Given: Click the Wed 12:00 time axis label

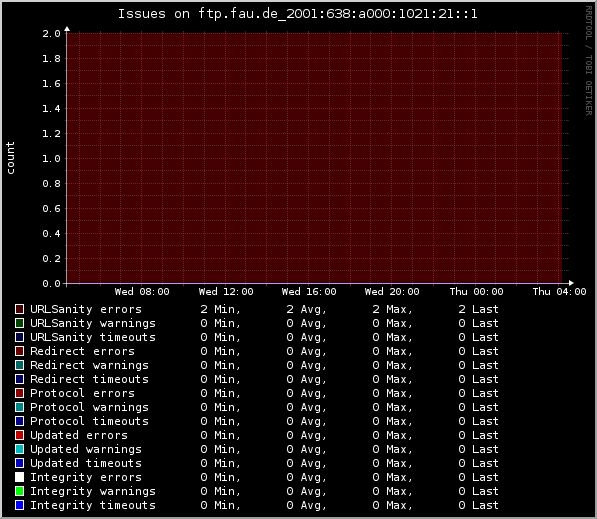Looking at the screenshot, I should [226, 292].
